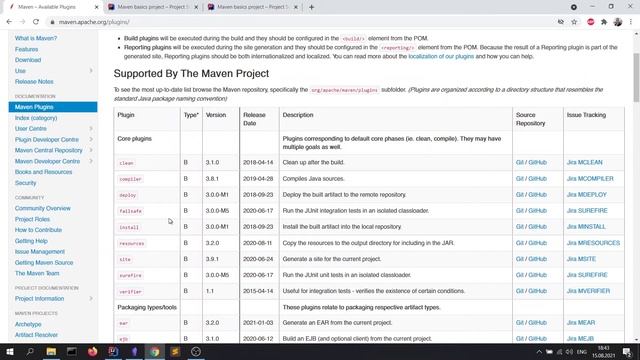Open the Community Overview link
640x360 pixels.
[42, 208]
